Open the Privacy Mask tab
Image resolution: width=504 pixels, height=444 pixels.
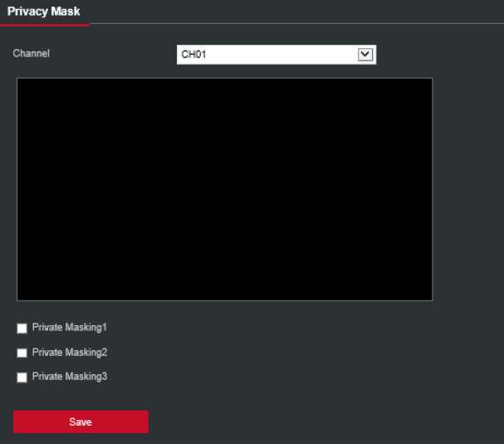[44, 12]
